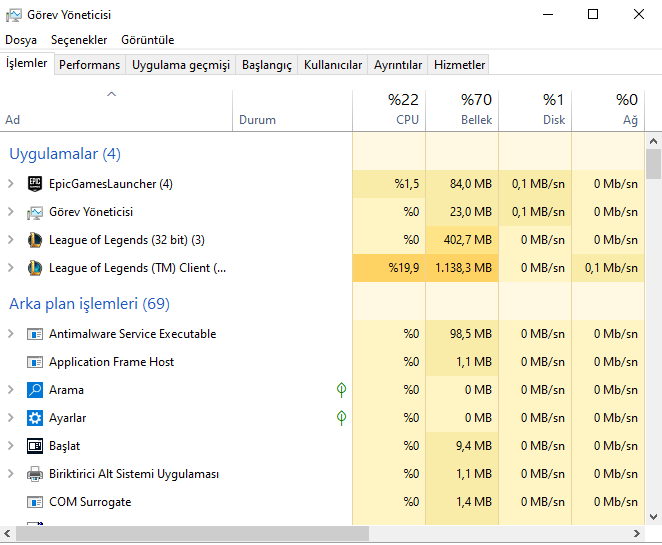Open the Başlangıç tab
This screenshot has width=662, height=545.
pyautogui.click(x=269, y=65)
